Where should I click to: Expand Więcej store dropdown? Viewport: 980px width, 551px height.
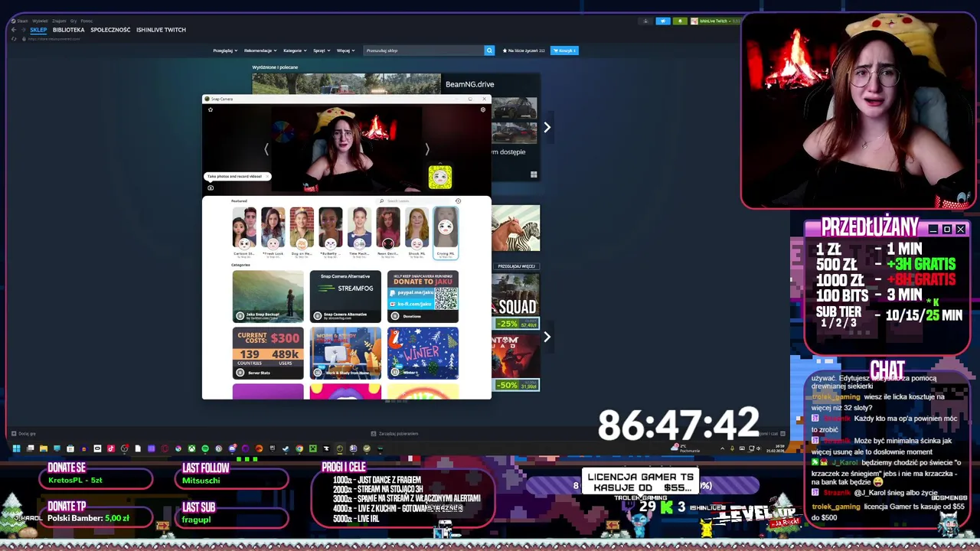pos(345,51)
